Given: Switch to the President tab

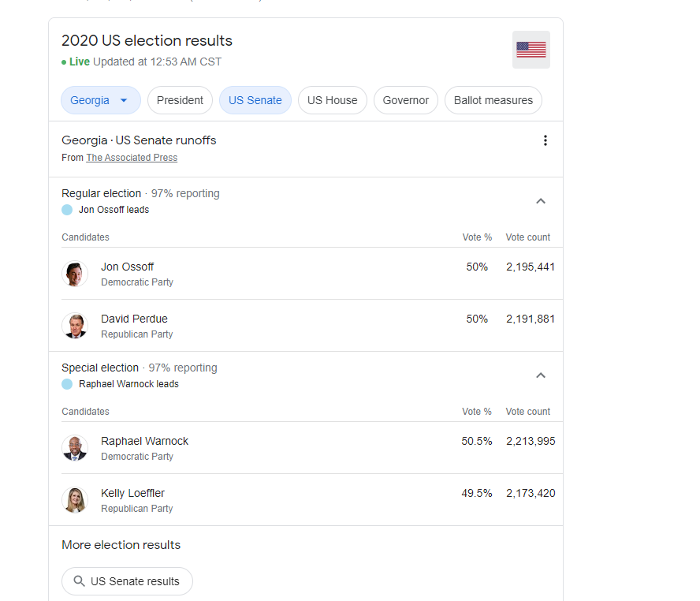Looking at the screenshot, I should (180, 100).
